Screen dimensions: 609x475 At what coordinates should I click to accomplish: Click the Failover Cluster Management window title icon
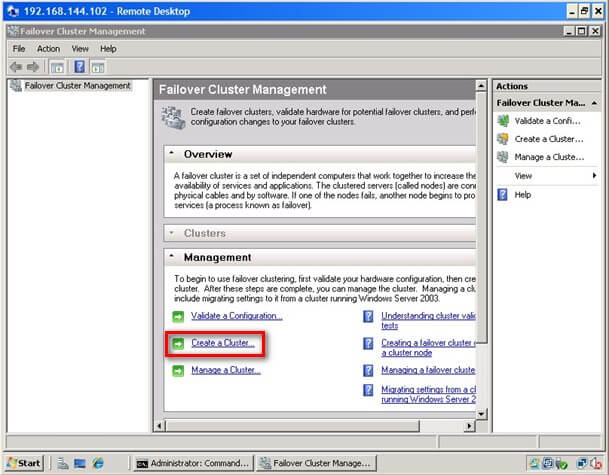13,31
